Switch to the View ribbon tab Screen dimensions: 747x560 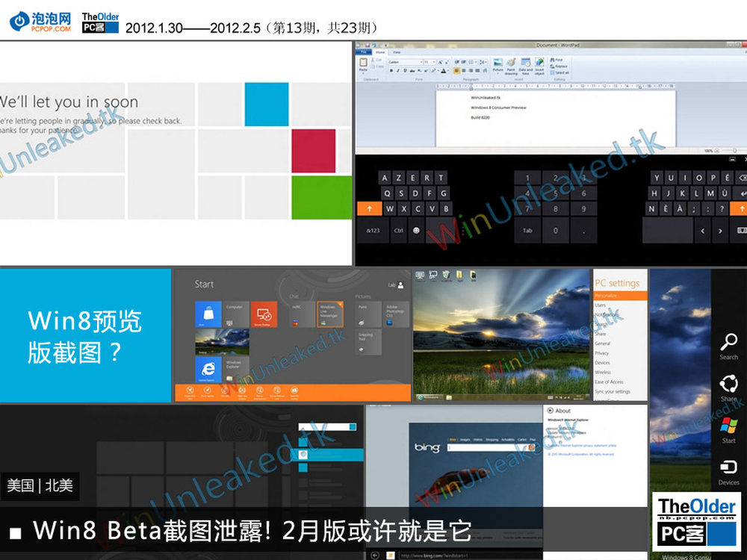(x=396, y=52)
